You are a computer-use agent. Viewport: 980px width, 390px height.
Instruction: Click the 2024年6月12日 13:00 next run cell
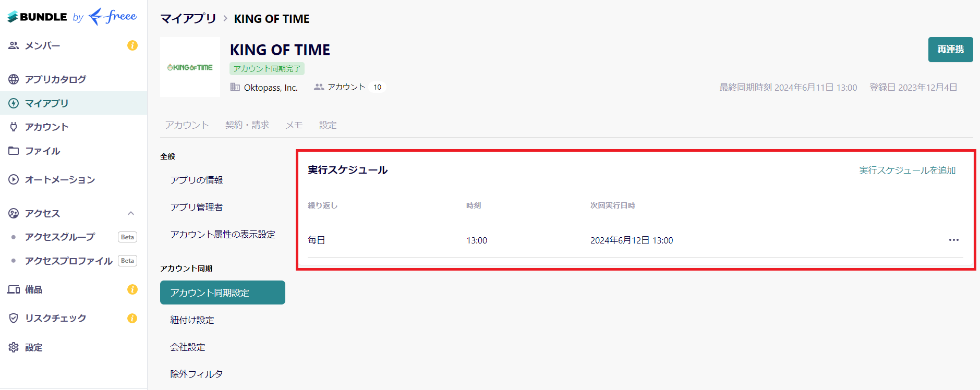[632, 240]
